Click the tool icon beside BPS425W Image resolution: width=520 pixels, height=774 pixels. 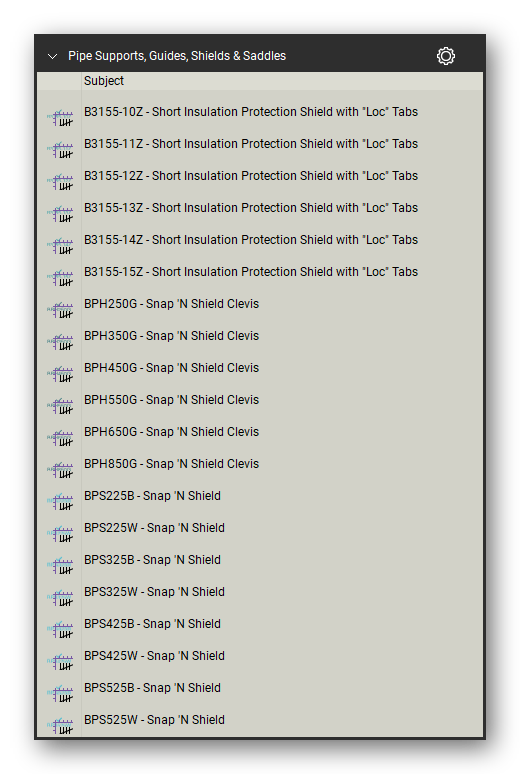pyautogui.click(x=60, y=663)
